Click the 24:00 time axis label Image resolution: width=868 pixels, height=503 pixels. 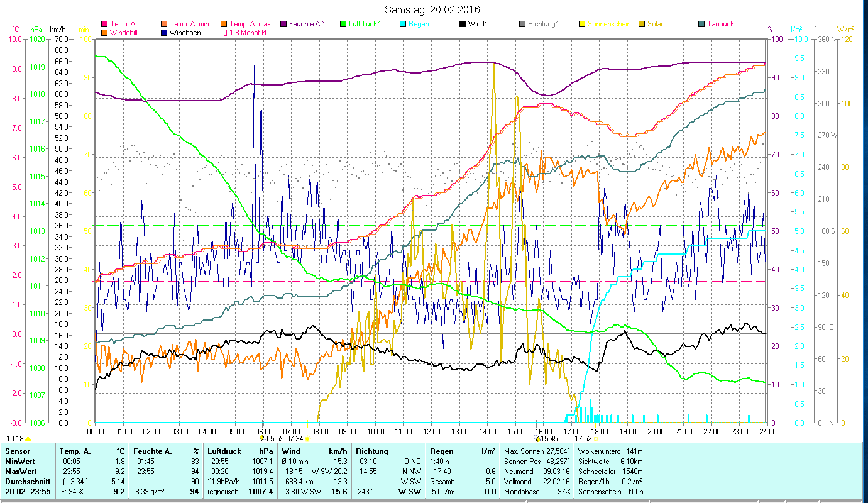[768, 432]
